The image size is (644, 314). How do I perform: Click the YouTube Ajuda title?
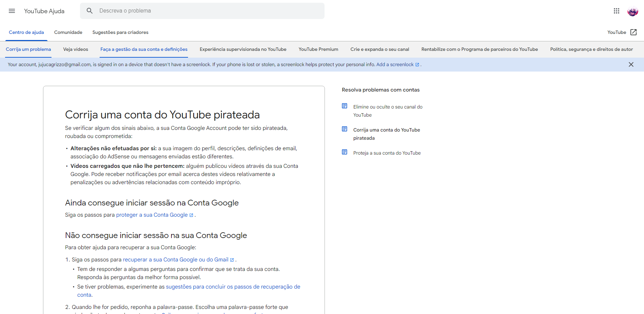pyautogui.click(x=44, y=11)
